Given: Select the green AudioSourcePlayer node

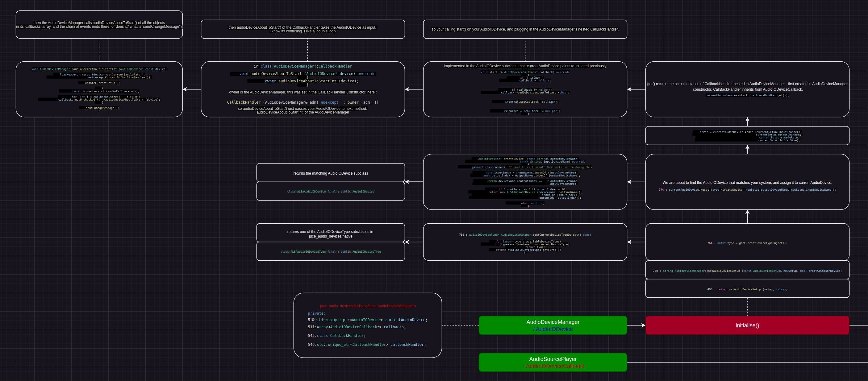Looking at the screenshot, I should pos(553,362).
